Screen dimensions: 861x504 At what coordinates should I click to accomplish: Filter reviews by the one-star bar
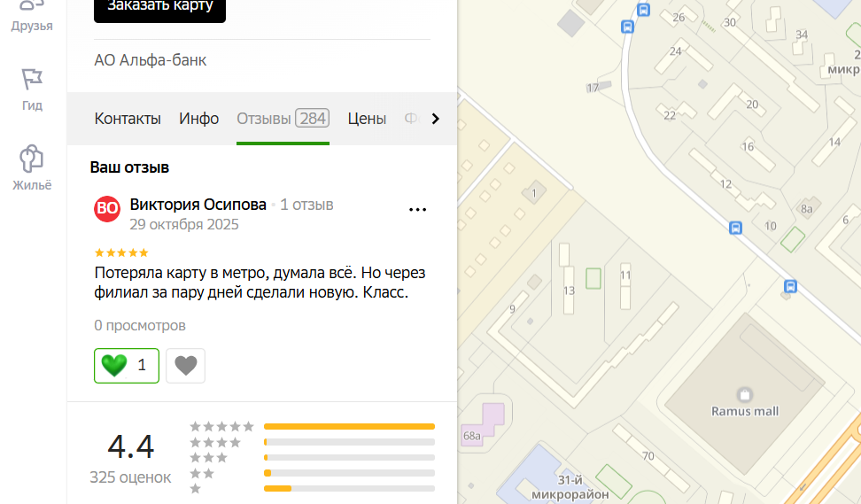[x=349, y=489]
